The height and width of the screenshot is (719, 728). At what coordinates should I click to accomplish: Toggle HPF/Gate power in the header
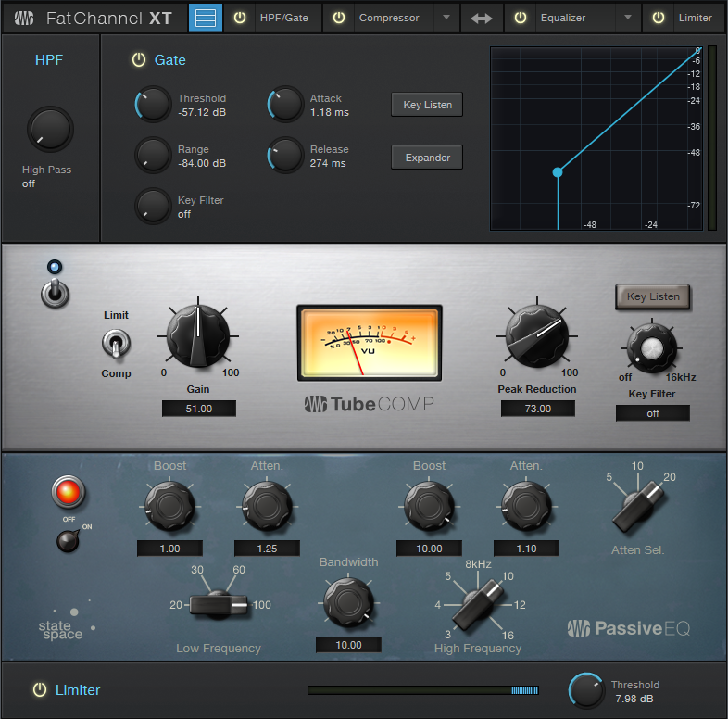tap(240, 18)
